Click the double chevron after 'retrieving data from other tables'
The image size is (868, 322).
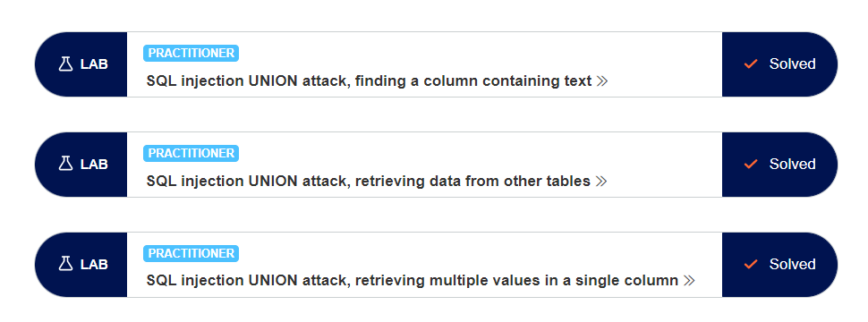point(601,182)
